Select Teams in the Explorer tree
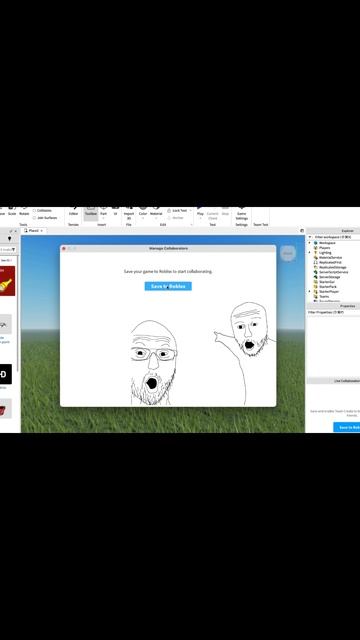Viewport: 360px width, 640px height. [x=324, y=296]
